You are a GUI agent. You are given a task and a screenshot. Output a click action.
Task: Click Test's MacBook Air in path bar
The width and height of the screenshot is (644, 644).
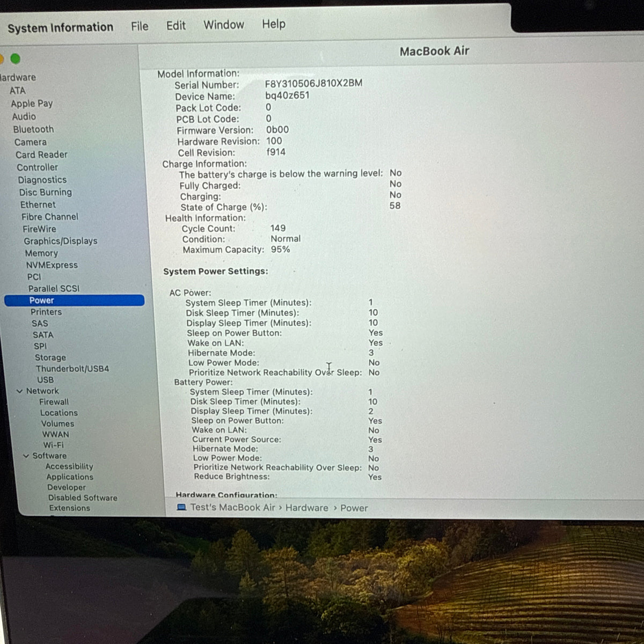[232, 508]
